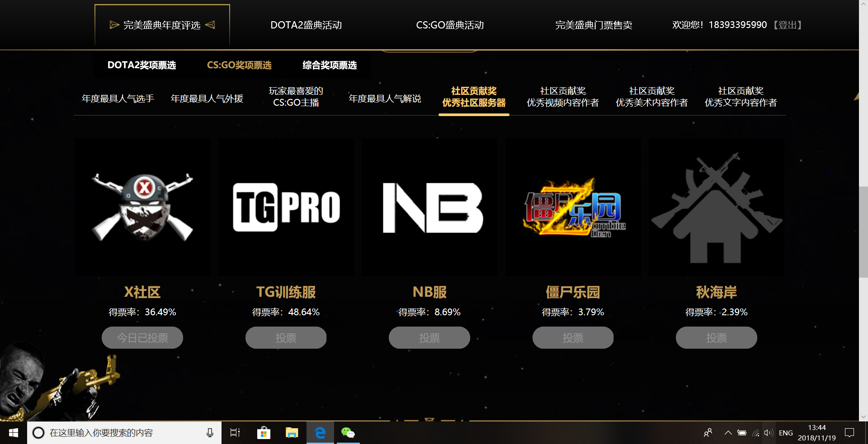Click the volume icon in system tray
868x444 pixels.
[x=769, y=433]
